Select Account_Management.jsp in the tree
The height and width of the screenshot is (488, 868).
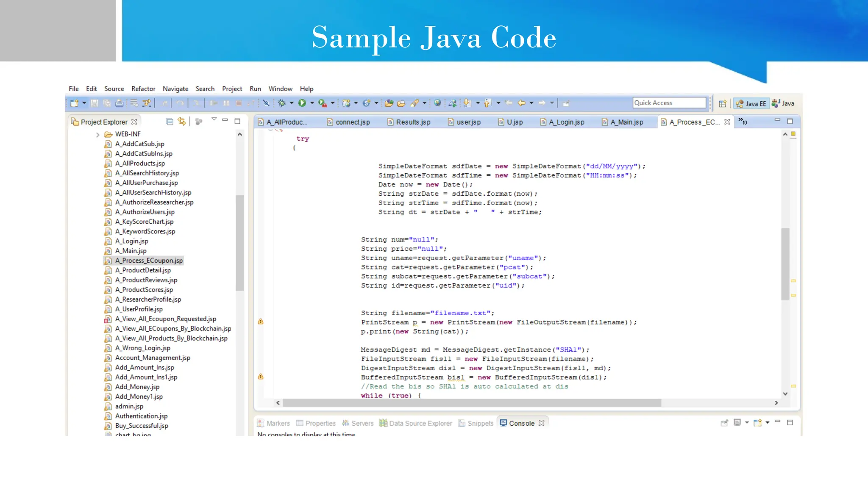(x=147, y=358)
